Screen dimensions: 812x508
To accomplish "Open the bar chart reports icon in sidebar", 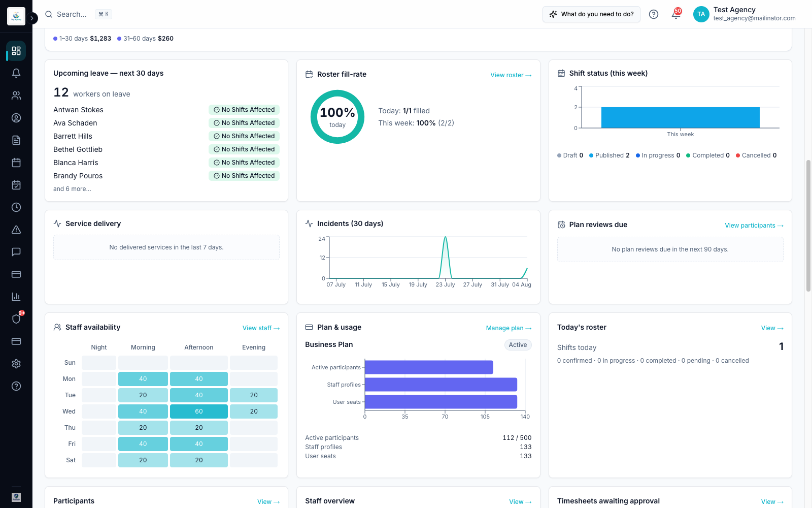I will click(x=16, y=297).
